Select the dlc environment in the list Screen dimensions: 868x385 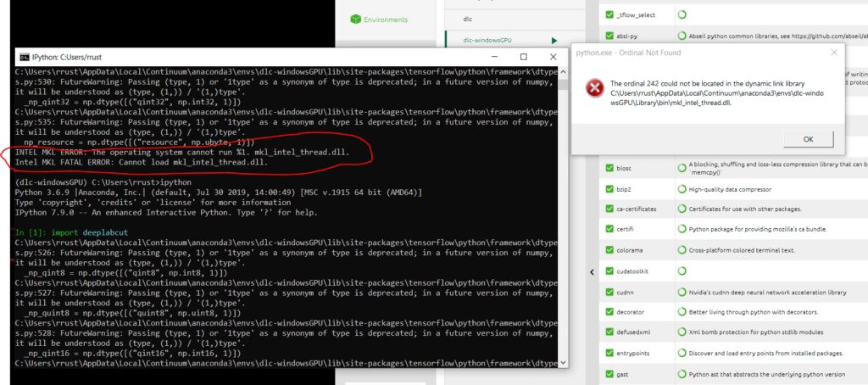pos(468,17)
